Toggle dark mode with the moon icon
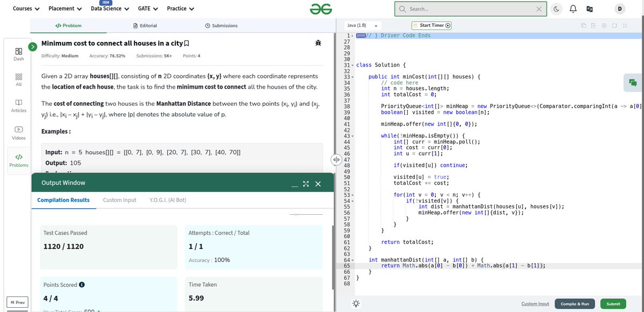Screen dimensions: 644x312 click(x=557, y=9)
